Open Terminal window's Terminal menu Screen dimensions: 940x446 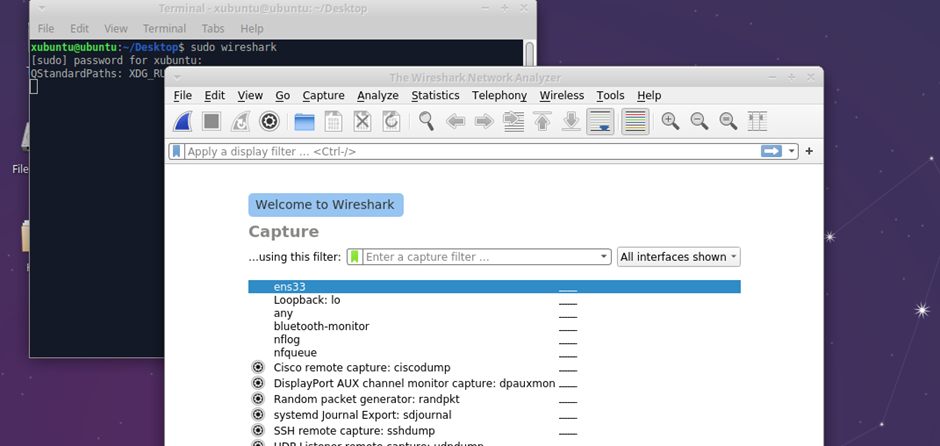coord(162,28)
